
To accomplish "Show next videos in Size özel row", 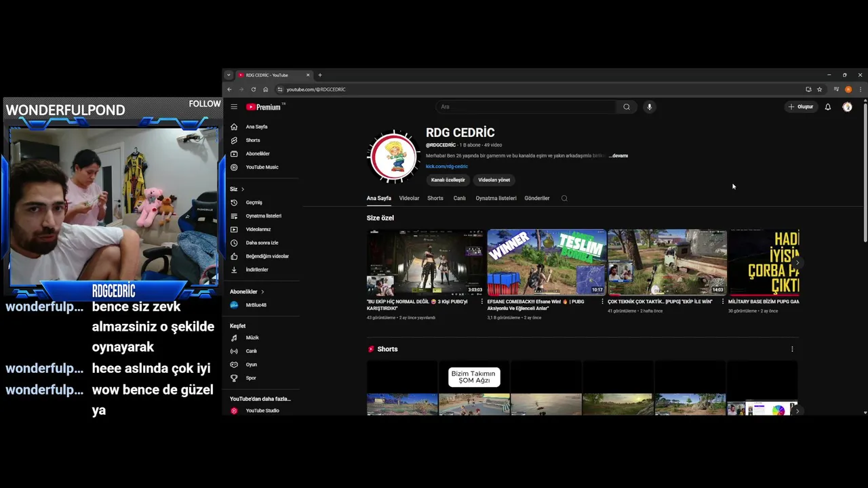I will point(796,262).
